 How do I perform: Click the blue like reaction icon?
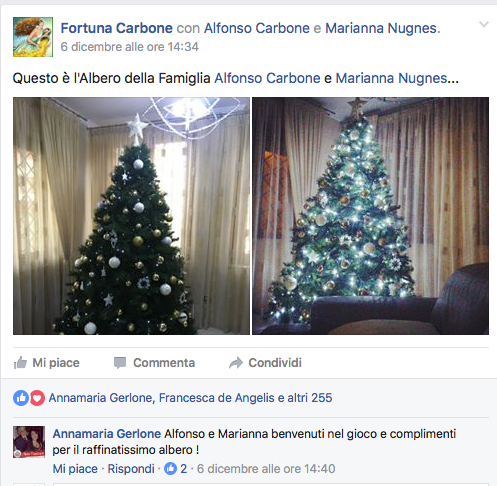click(x=21, y=398)
